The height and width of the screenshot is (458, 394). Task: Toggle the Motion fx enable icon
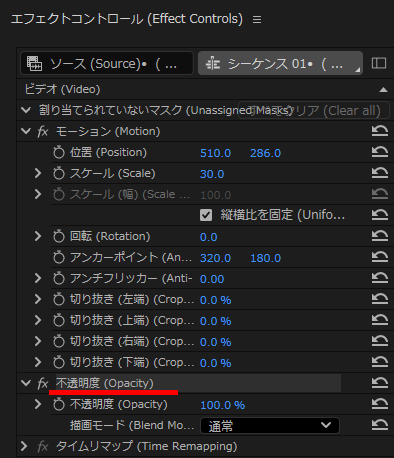pos(43,131)
